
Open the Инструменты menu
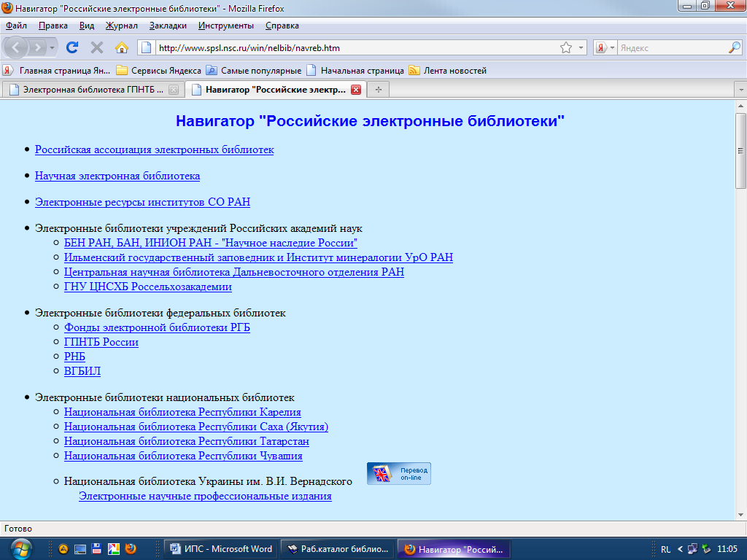[226, 26]
